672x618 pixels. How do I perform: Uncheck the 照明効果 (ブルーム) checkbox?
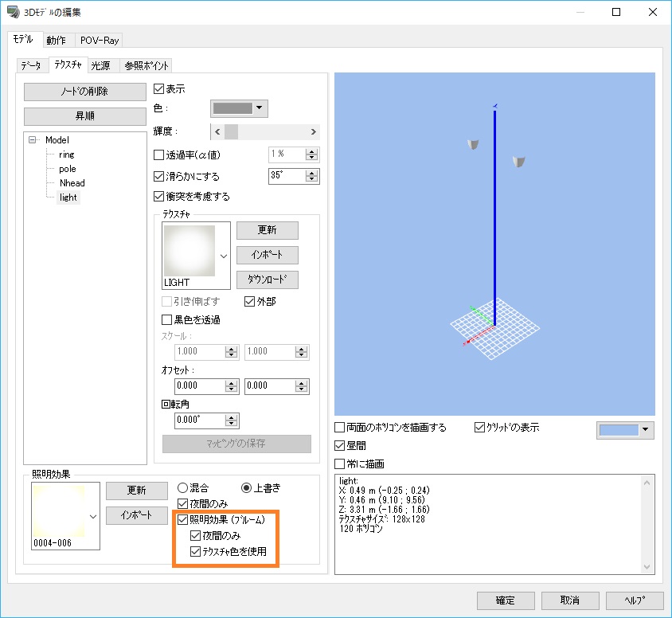[x=183, y=520]
